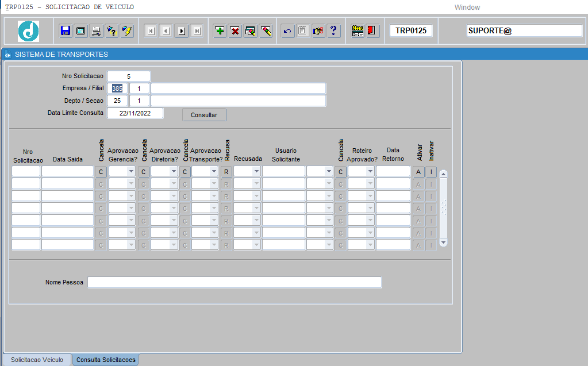Image resolution: width=588 pixels, height=366 pixels.
Task: Click the Nro Solicitacao field showing 5
Action: 129,76
